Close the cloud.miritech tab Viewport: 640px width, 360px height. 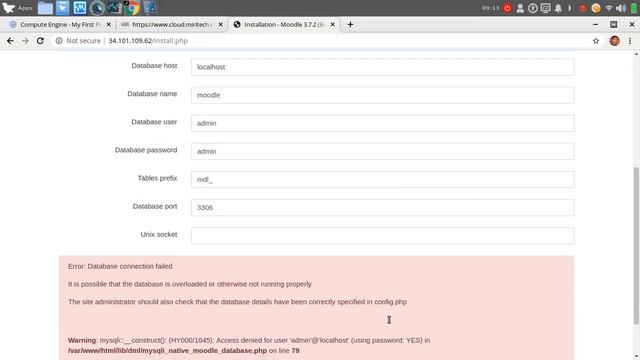tap(220, 24)
